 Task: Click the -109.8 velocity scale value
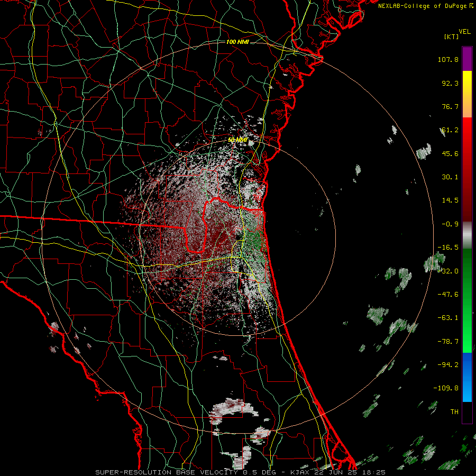446,388
